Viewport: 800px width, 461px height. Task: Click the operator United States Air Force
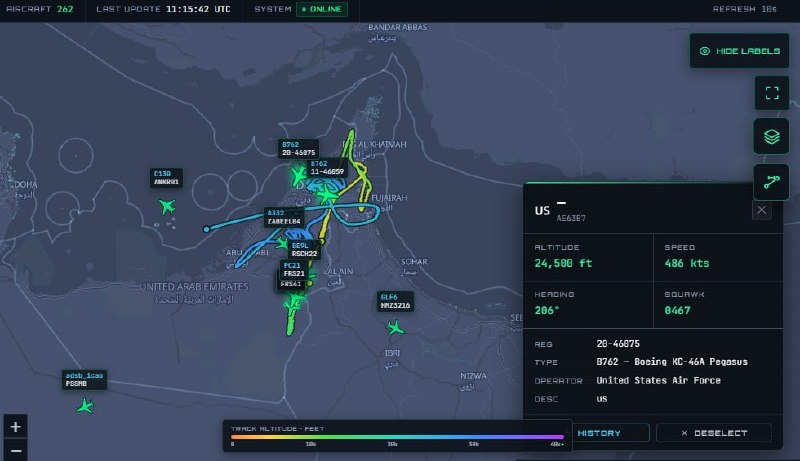[658, 380]
